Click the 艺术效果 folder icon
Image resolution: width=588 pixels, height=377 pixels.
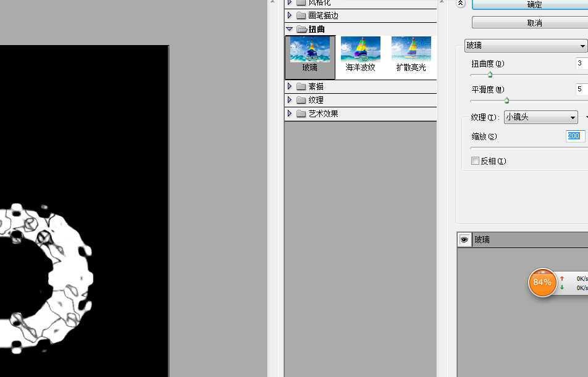click(x=302, y=113)
